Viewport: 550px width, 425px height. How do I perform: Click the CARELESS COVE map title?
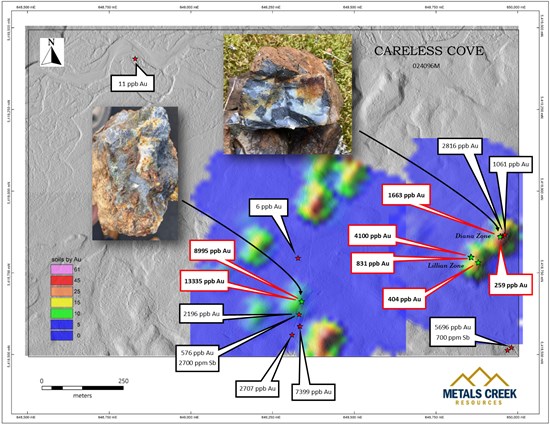tap(429, 51)
